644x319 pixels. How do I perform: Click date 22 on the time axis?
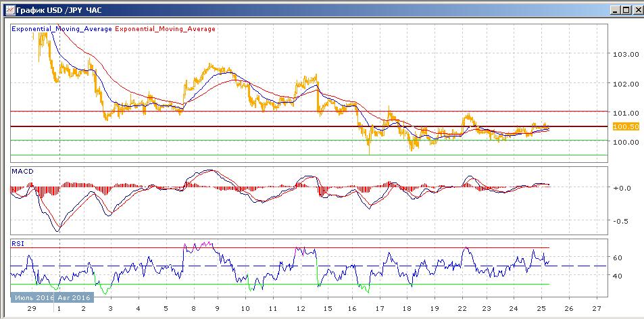pyautogui.click(x=462, y=308)
